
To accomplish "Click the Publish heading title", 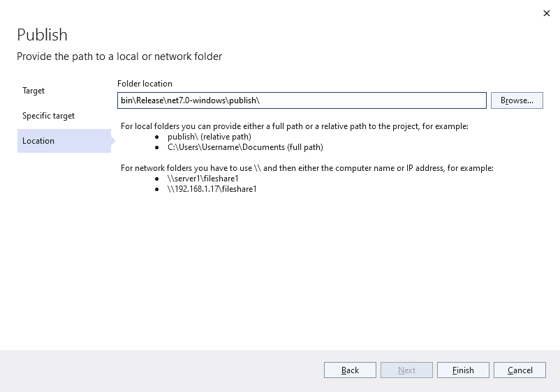I will (x=42, y=35).
